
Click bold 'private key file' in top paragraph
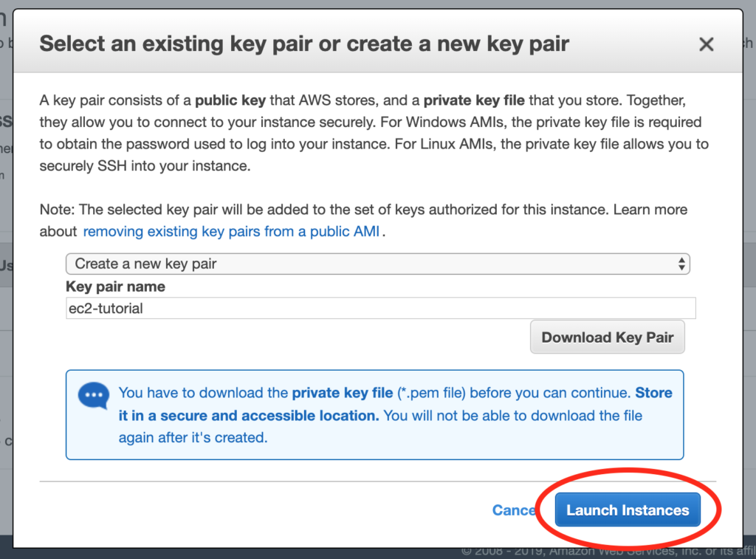point(474,100)
